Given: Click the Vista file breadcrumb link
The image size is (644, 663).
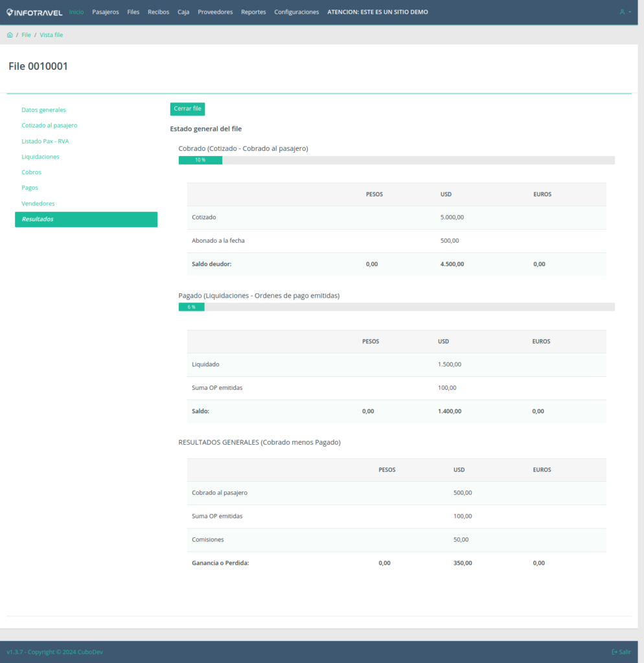Looking at the screenshot, I should (51, 35).
